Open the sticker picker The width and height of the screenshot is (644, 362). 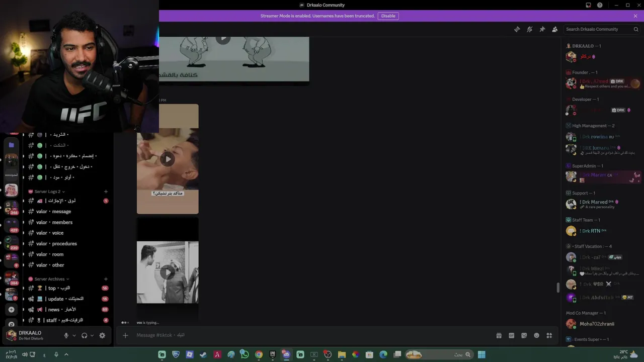pyautogui.click(x=524, y=335)
